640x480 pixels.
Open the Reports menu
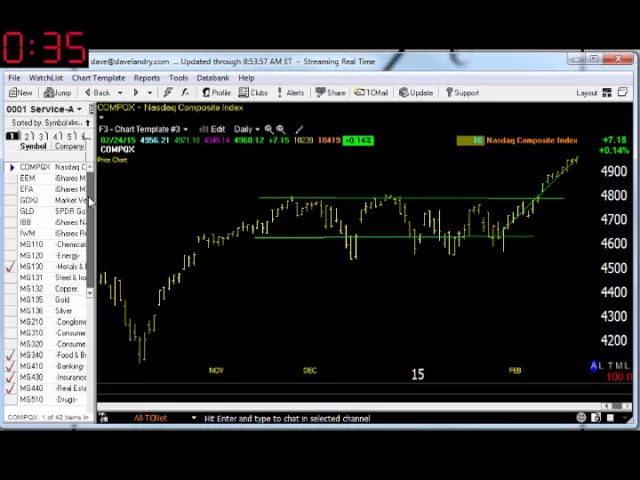[147, 78]
